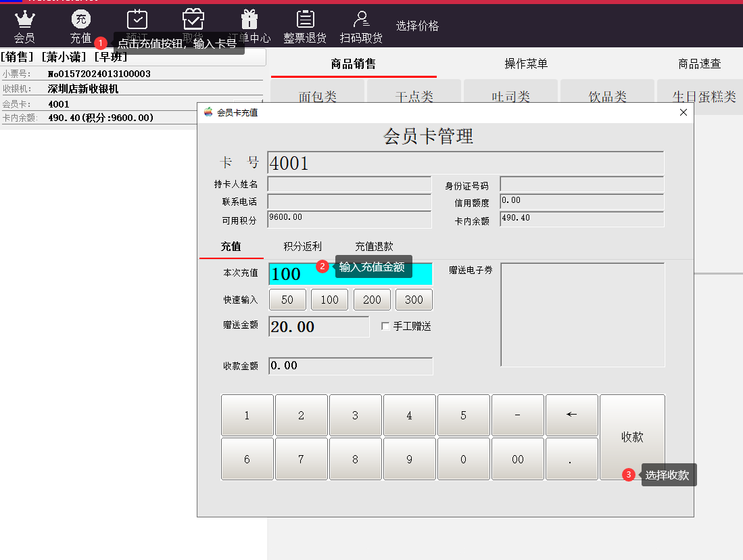Click the 会员 crown icon
This screenshot has height=560, width=743.
24,19
